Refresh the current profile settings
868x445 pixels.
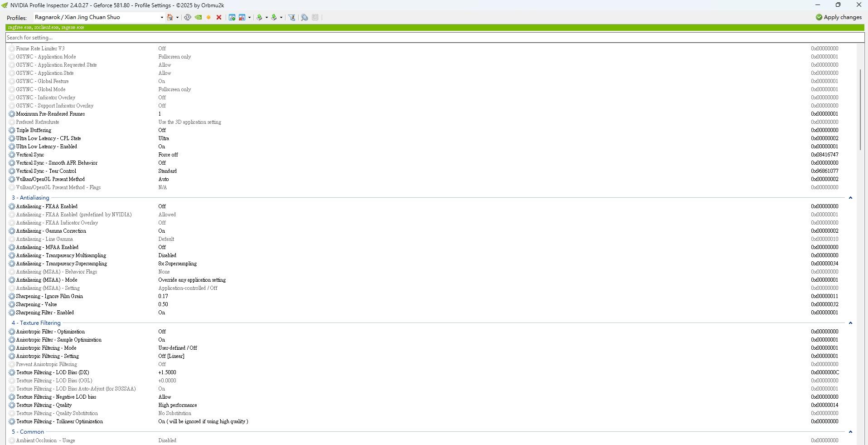point(187,17)
